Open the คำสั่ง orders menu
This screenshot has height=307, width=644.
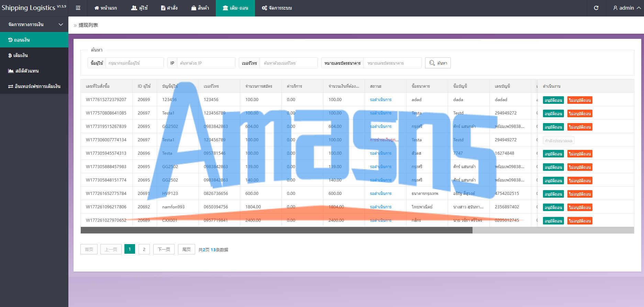[x=169, y=8]
